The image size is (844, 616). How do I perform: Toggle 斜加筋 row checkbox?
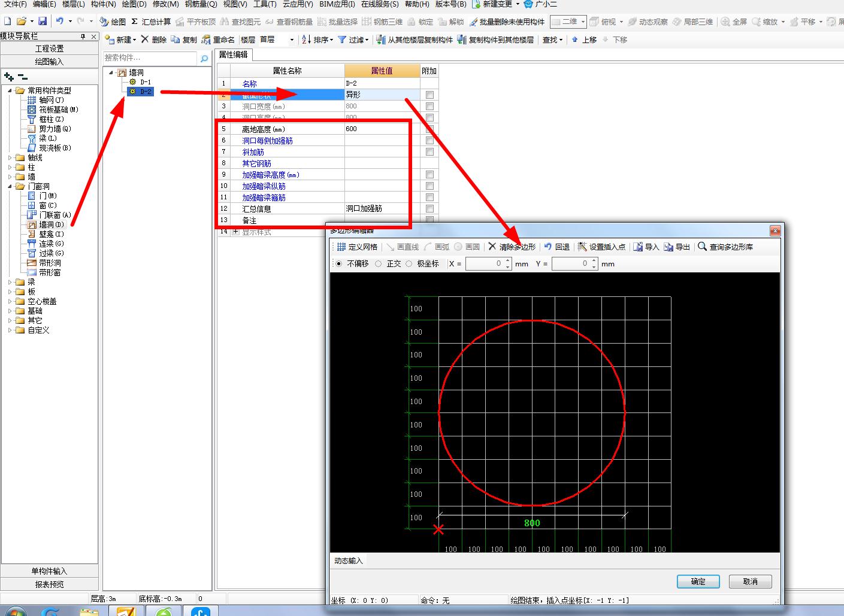tap(429, 152)
